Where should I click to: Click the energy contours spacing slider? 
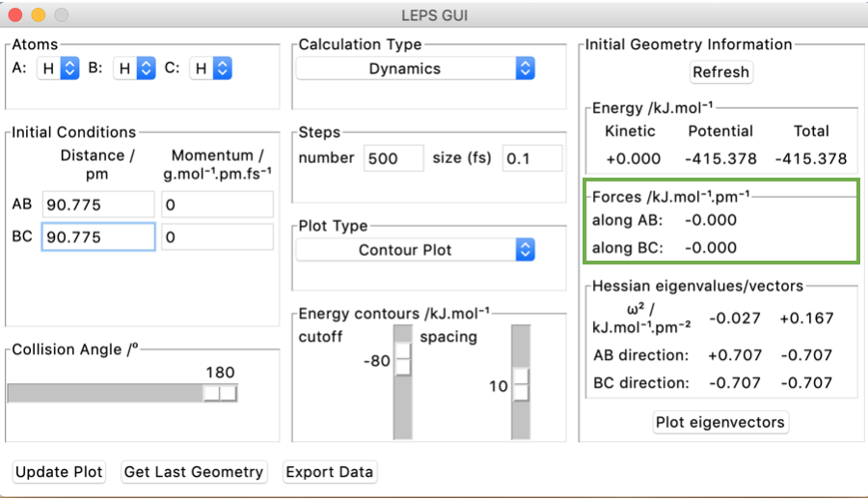coord(521,385)
